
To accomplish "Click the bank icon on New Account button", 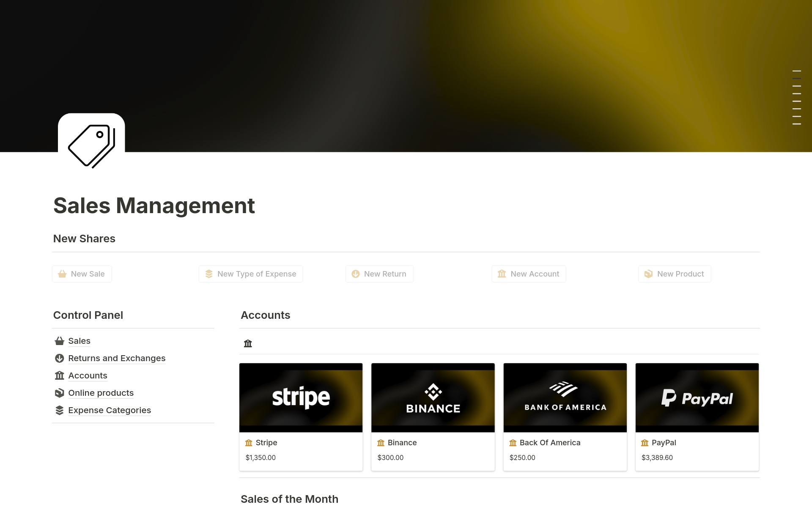I will point(502,274).
